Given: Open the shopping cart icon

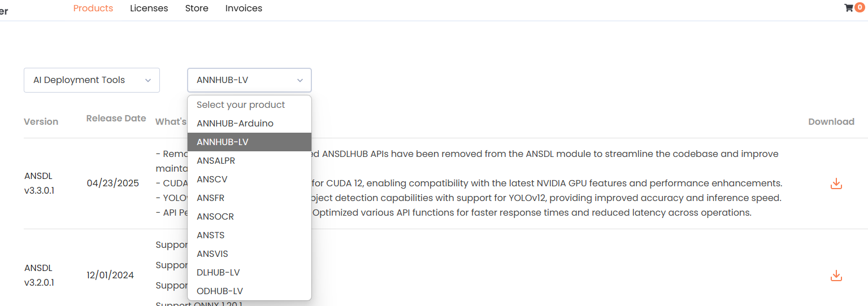Looking at the screenshot, I should coord(849,8).
